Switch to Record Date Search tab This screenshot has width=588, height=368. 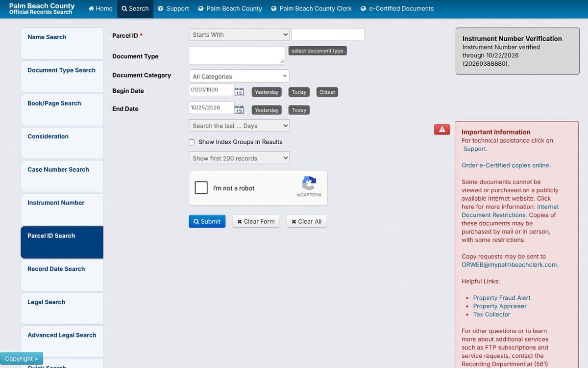coord(62,276)
